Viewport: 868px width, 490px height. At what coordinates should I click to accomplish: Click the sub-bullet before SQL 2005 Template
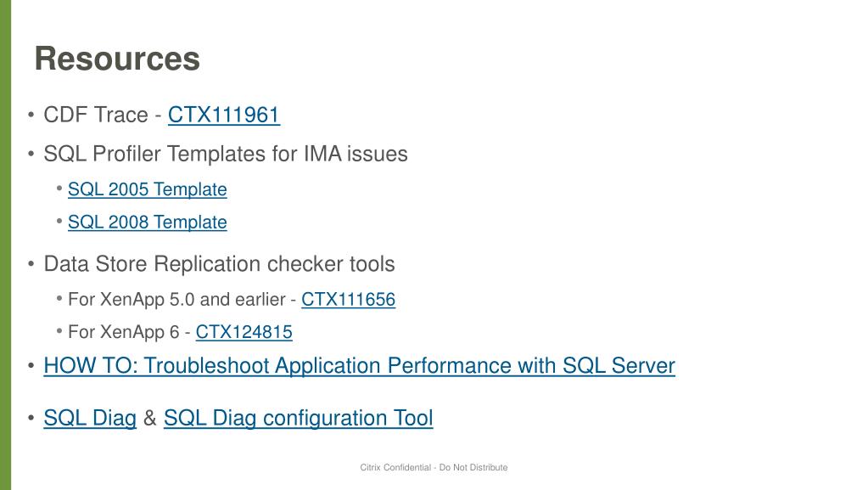coord(59,189)
